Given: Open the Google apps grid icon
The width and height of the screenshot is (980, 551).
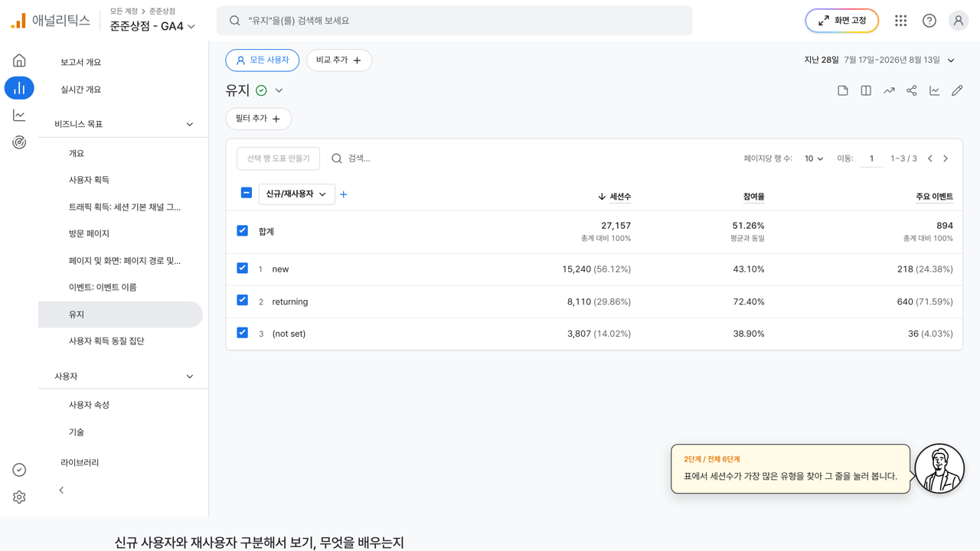Looking at the screenshot, I should 900,21.
